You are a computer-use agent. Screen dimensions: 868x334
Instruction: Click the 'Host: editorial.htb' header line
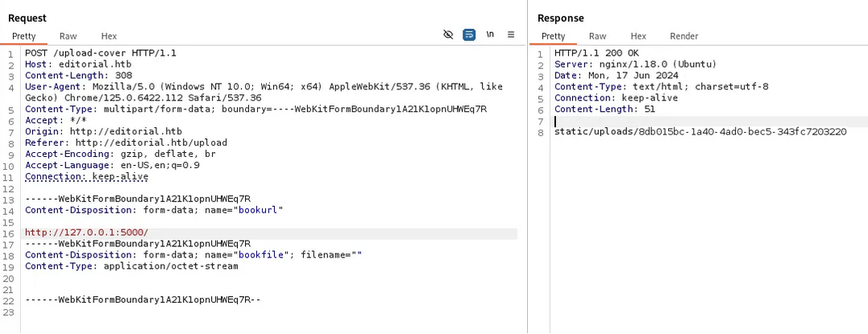pyautogui.click(x=78, y=64)
